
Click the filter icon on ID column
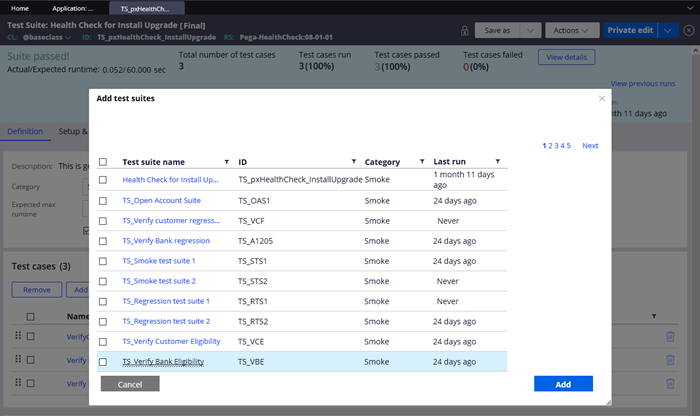353,162
